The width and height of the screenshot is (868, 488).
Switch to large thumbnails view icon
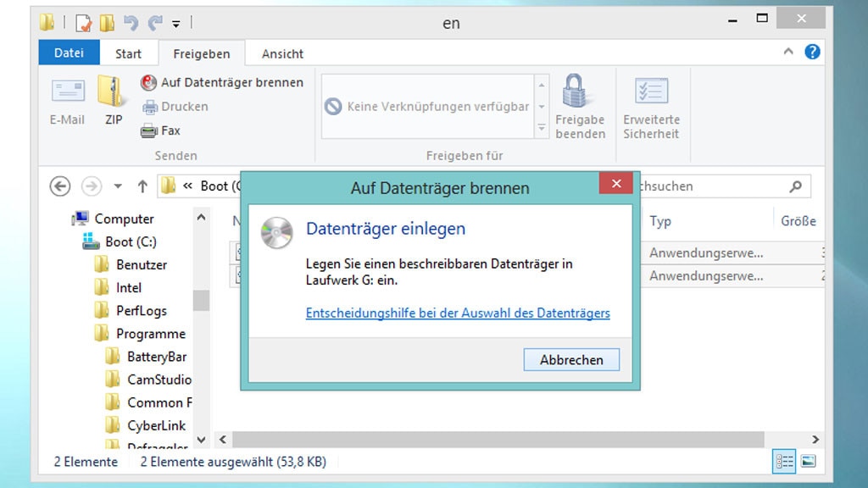pyautogui.click(x=808, y=462)
